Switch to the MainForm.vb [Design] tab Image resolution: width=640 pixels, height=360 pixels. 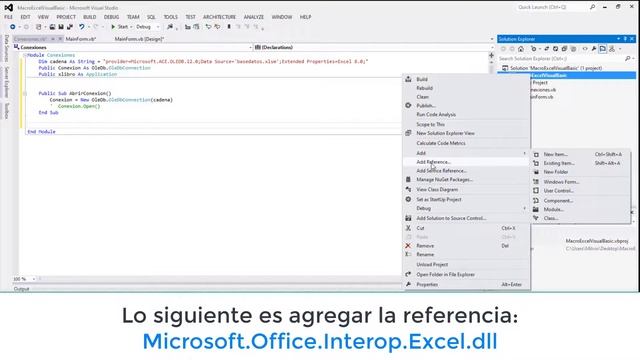coord(139,39)
